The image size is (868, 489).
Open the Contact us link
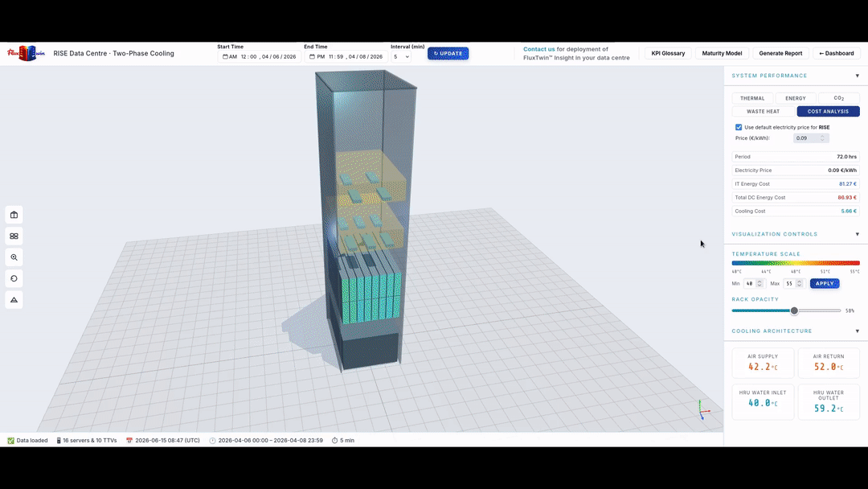(x=538, y=49)
